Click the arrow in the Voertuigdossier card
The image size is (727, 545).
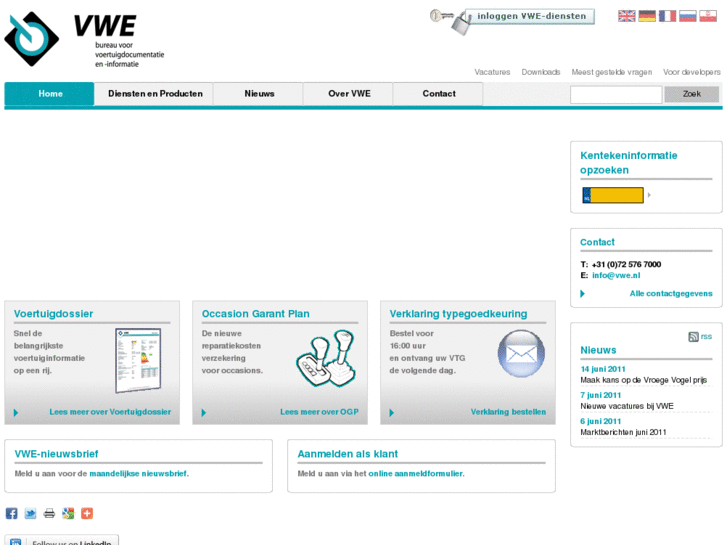tap(16, 412)
